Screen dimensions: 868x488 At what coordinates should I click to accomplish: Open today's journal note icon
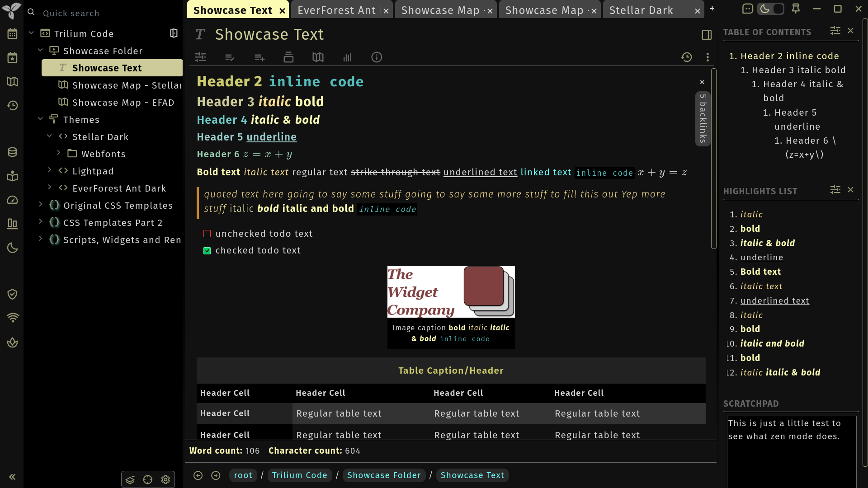[x=12, y=58]
